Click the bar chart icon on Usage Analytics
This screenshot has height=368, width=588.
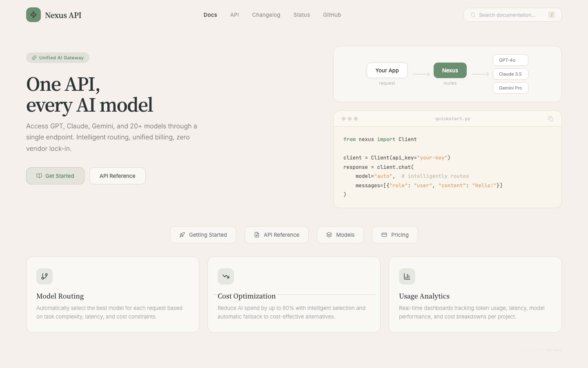click(407, 276)
